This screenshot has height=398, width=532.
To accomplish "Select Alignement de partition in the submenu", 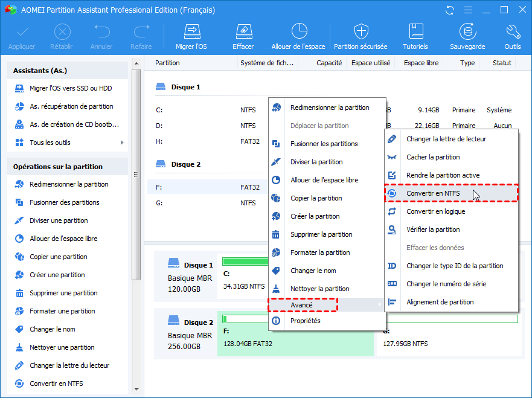I will [451, 302].
